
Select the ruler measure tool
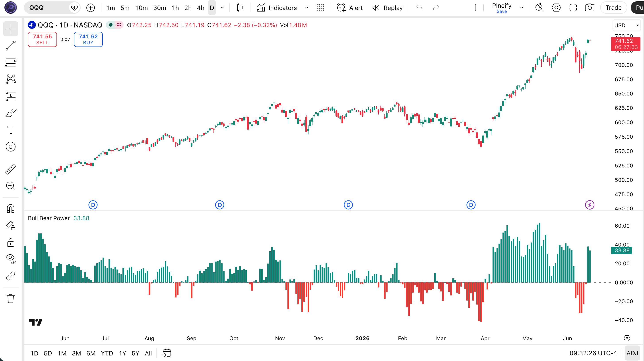(x=11, y=169)
